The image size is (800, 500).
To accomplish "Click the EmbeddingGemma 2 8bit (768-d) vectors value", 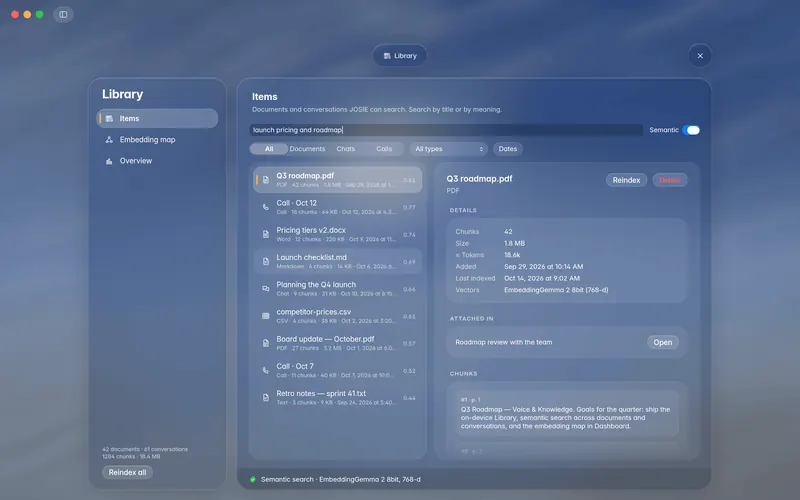I will click(x=556, y=290).
